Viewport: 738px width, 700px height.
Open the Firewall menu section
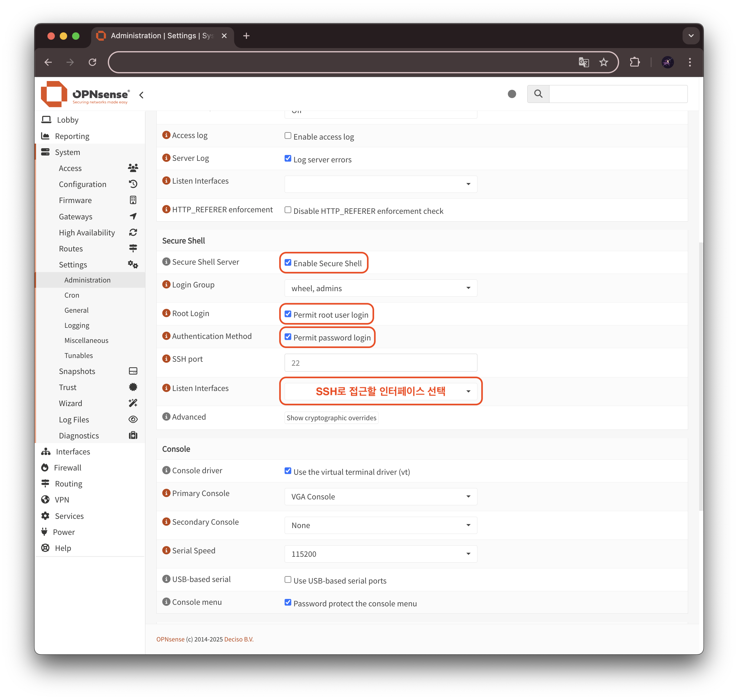pyautogui.click(x=67, y=467)
